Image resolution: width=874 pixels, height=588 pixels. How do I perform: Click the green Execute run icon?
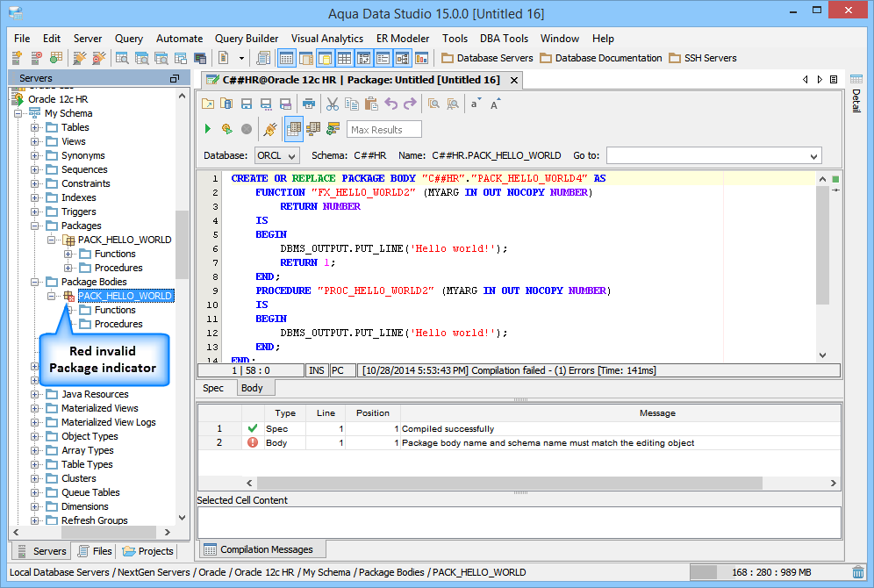pos(208,129)
